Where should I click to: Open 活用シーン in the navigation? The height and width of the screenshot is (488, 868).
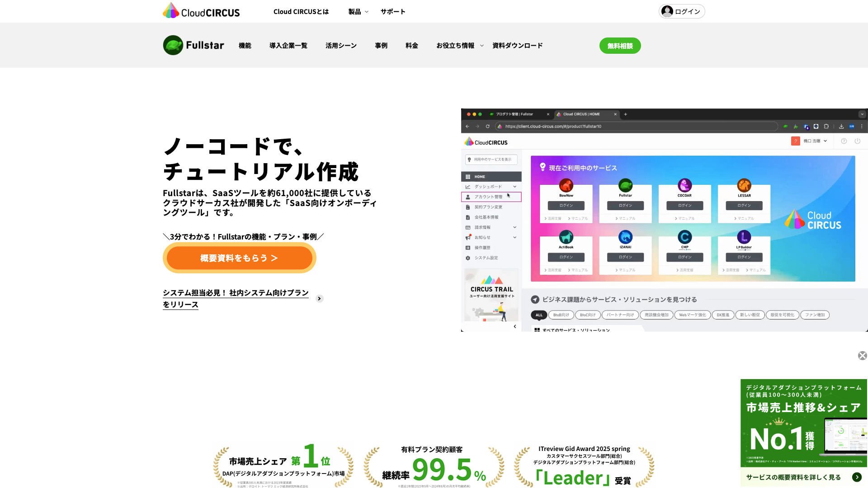coord(341,46)
